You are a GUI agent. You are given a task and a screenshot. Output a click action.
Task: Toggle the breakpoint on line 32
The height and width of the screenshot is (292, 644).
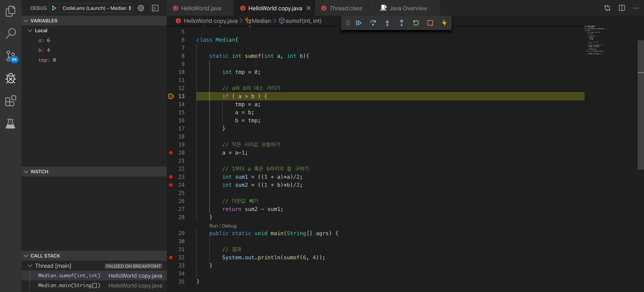171,258
